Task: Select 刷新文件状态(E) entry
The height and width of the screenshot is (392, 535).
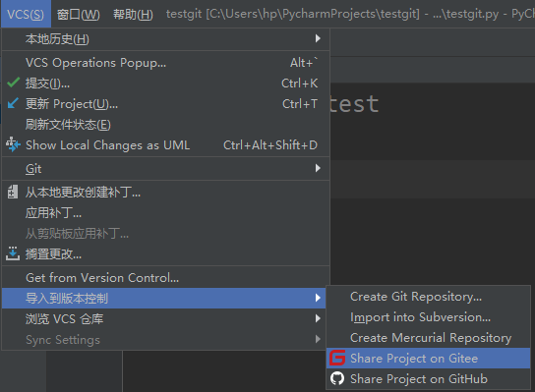Action: [166, 125]
